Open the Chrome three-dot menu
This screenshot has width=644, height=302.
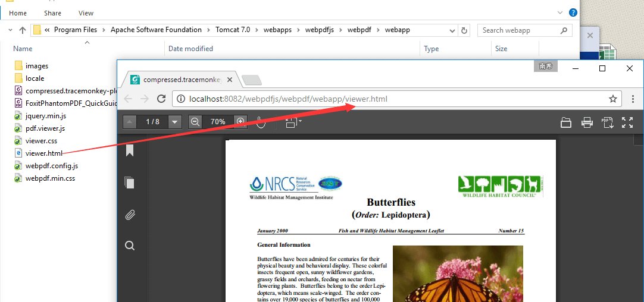coord(633,99)
